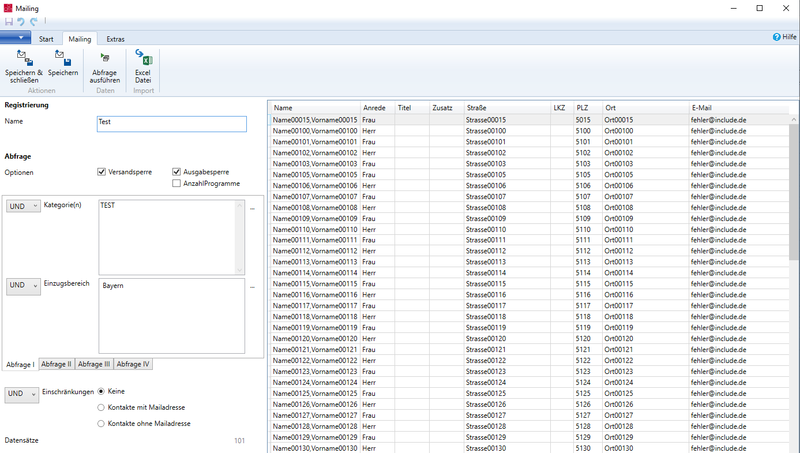Viewport: 800px width, 453px height.
Task: Click the Zusatz column header
Action: pyautogui.click(x=446, y=108)
